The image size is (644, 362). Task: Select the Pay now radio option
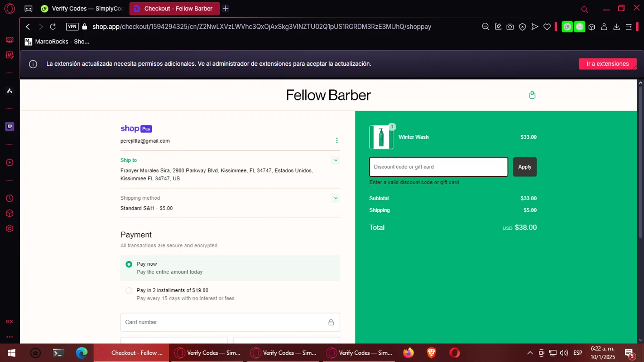point(129,264)
